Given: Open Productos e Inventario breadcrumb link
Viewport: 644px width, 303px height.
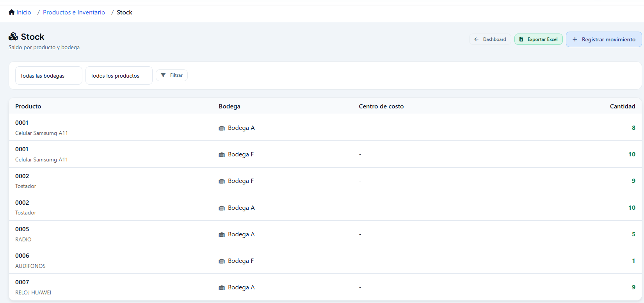Looking at the screenshot, I should pyautogui.click(x=74, y=12).
